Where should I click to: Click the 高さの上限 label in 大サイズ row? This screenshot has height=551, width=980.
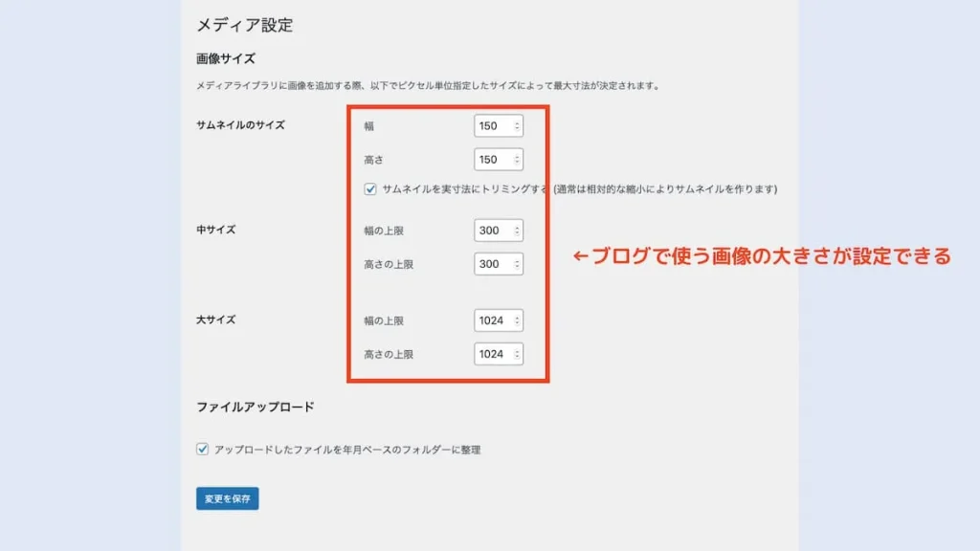(389, 354)
